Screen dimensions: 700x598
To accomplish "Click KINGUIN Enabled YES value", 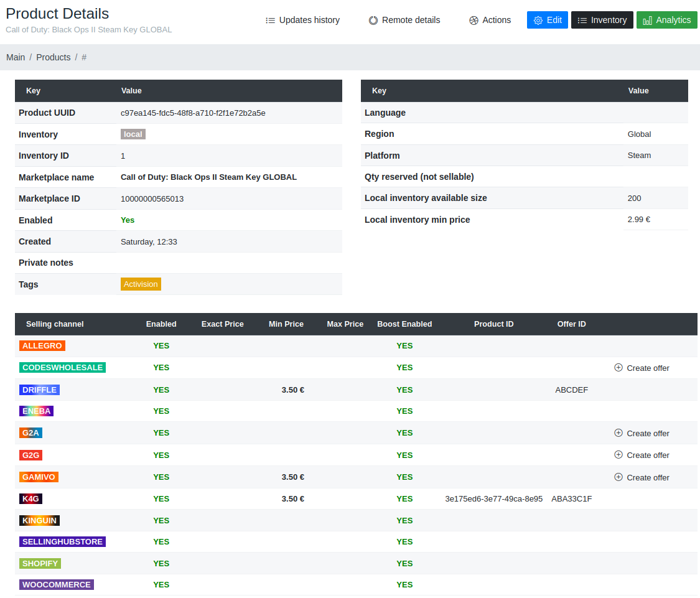I will [x=161, y=520].
